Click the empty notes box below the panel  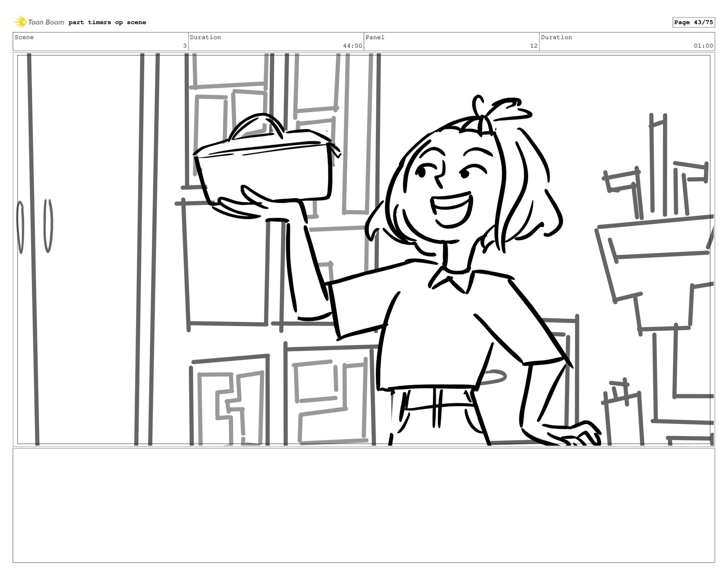[364, 505]
